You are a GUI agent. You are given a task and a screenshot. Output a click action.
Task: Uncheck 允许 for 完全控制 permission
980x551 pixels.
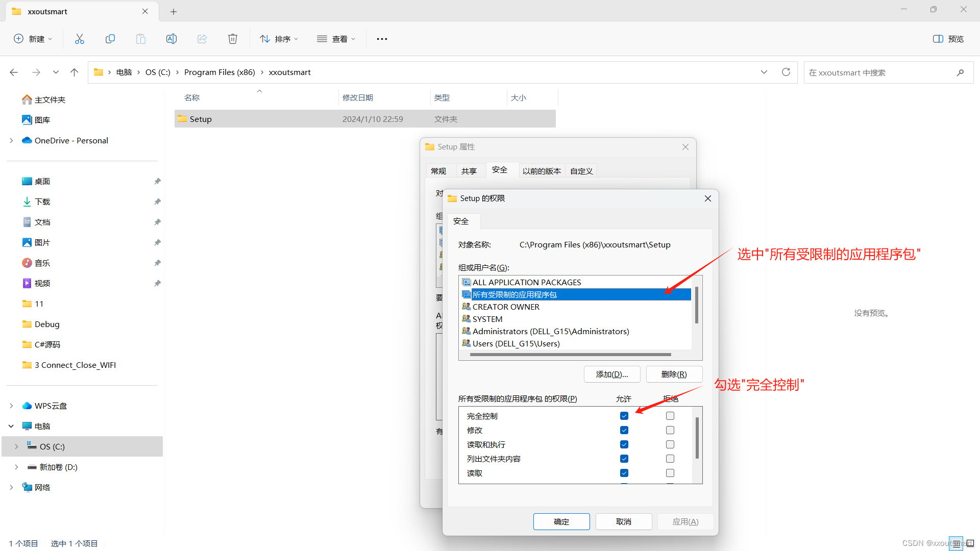623,416
